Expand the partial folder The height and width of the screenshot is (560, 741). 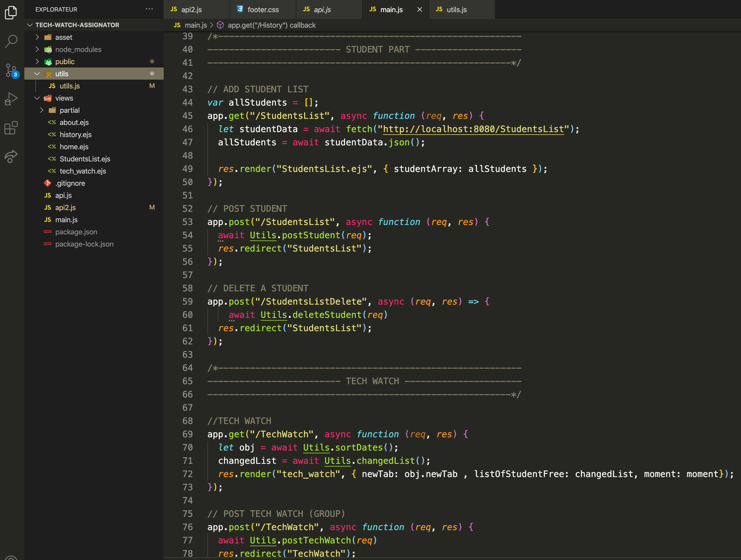(x=41, y=110)
